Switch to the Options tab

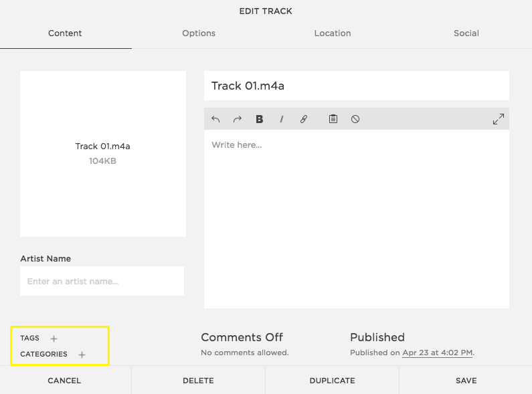tap(199, 33)
